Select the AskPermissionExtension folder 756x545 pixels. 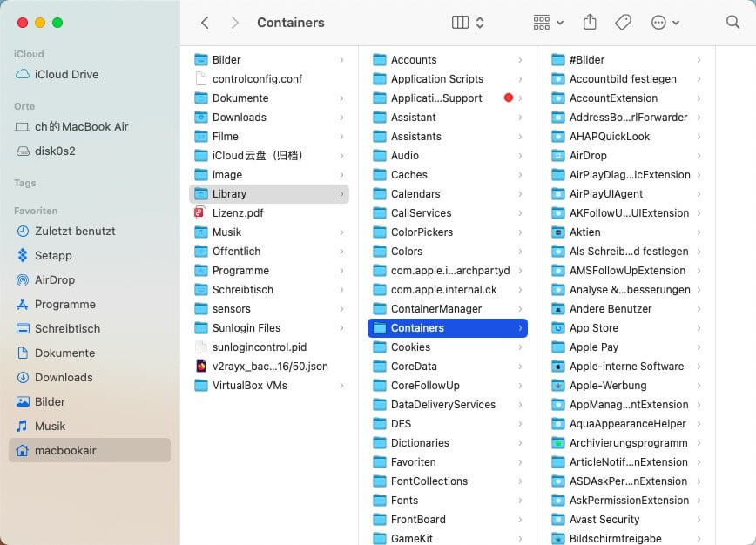(x=626, y=501)
